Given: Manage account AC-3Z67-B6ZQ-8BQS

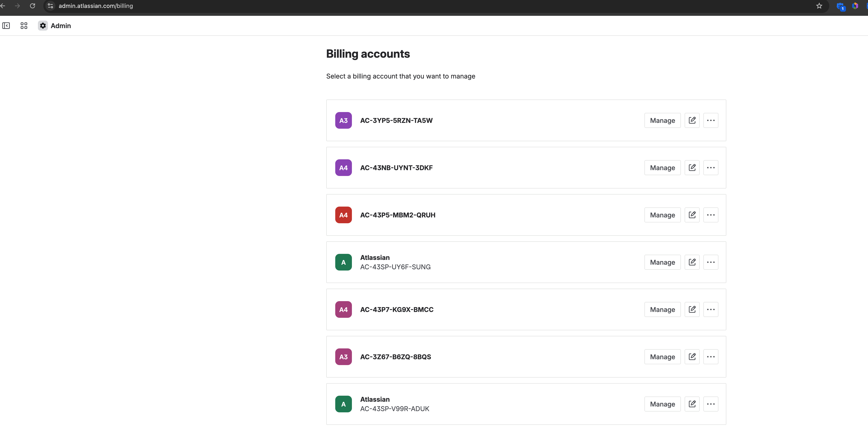Looking at the screenshot, I should pos(662,357).
